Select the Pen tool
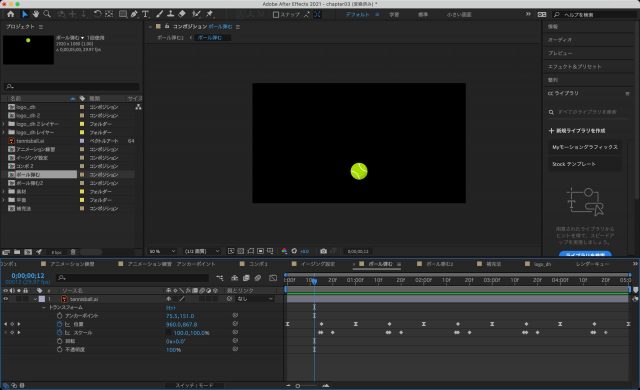This screenshot has height=390, width=640. click(134, 14)
